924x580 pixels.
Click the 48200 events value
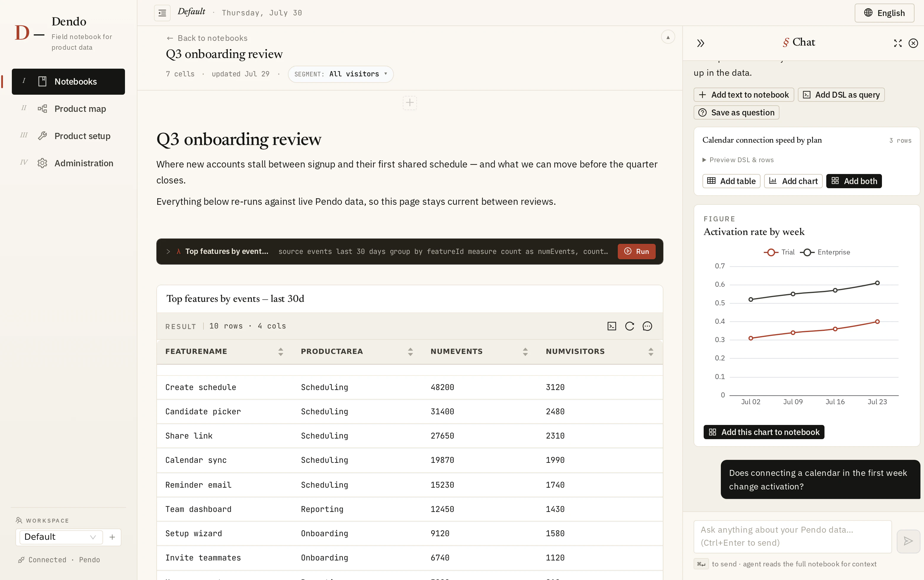442,387
